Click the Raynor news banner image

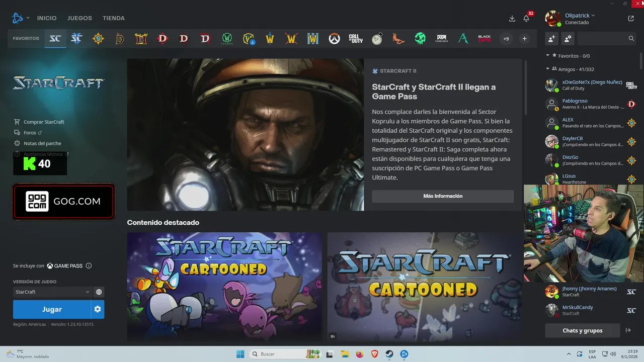(246, 135)
